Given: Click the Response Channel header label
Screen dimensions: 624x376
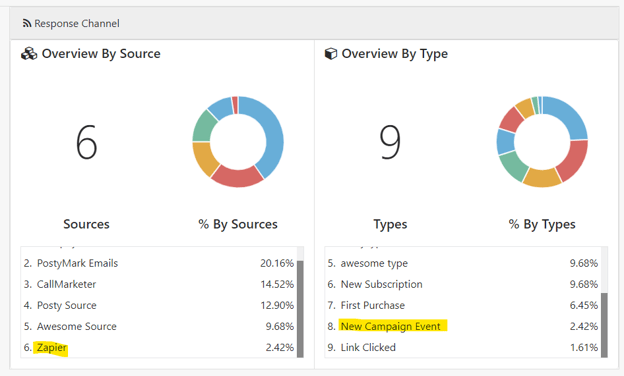Looking at the screenshot, I should (77, 23).
